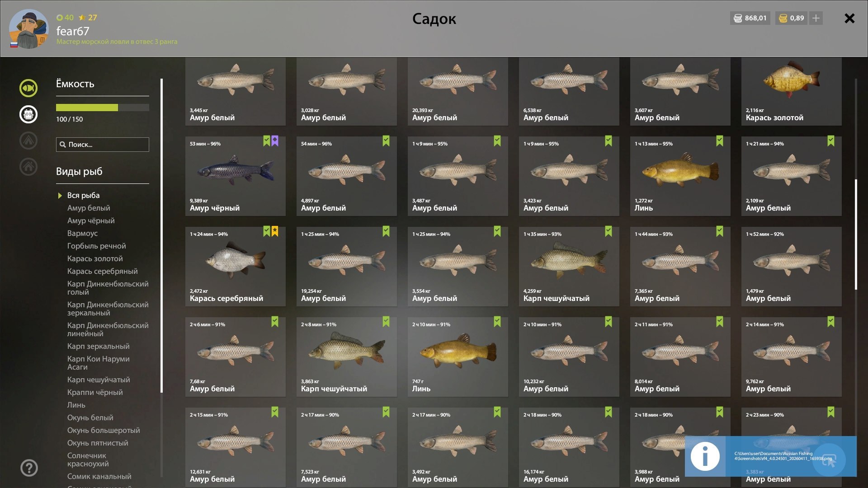
Task: Filter by Карп чешуйчатый species
Action: coord(99,380)
